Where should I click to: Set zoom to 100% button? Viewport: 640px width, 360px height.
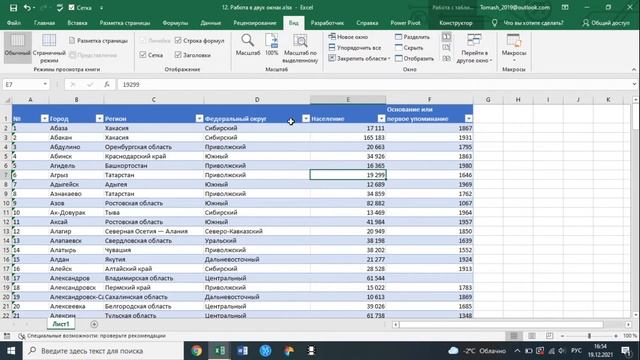point(271,45)
